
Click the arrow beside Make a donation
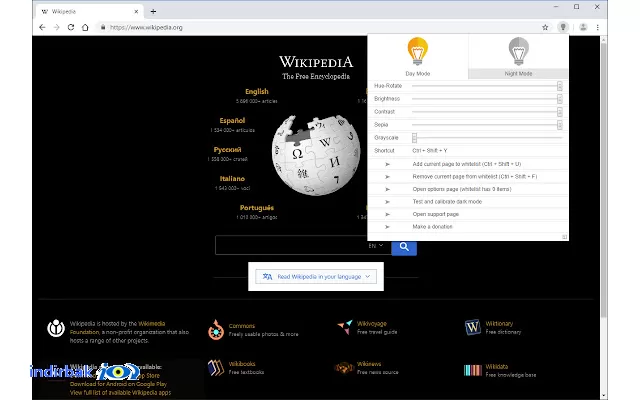pos(387,227)
